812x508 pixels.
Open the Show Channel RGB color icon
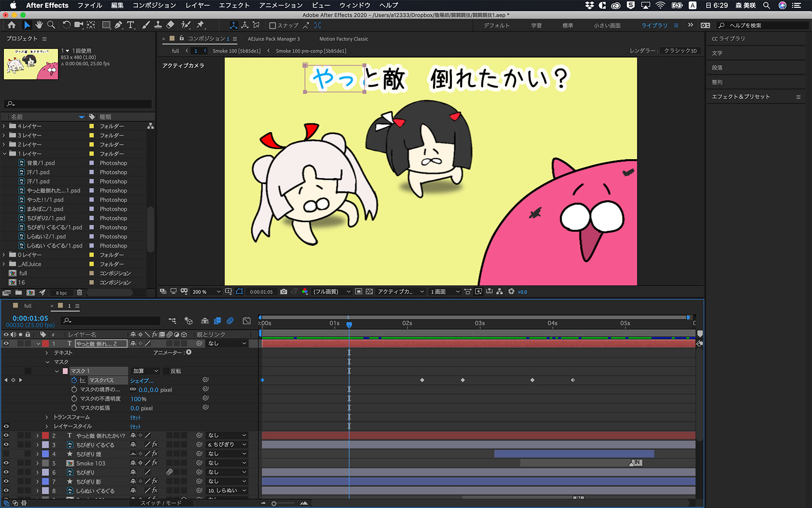(x=305, y=292)
